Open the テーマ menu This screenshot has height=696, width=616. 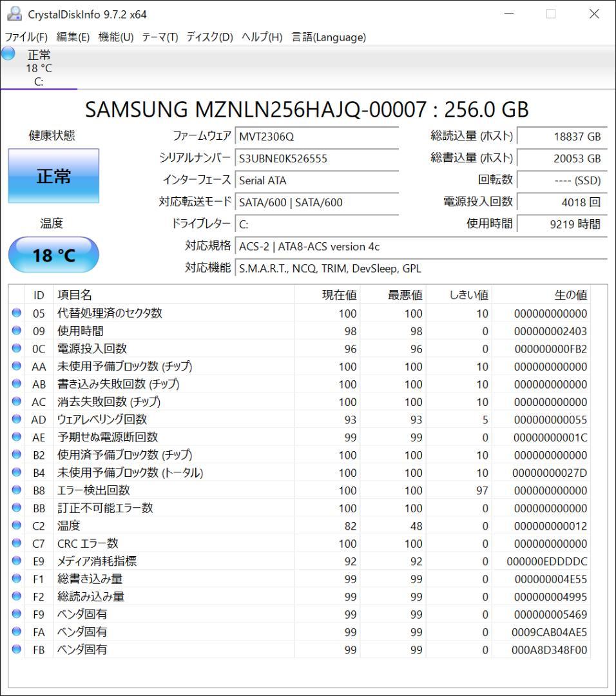[162, 37]
